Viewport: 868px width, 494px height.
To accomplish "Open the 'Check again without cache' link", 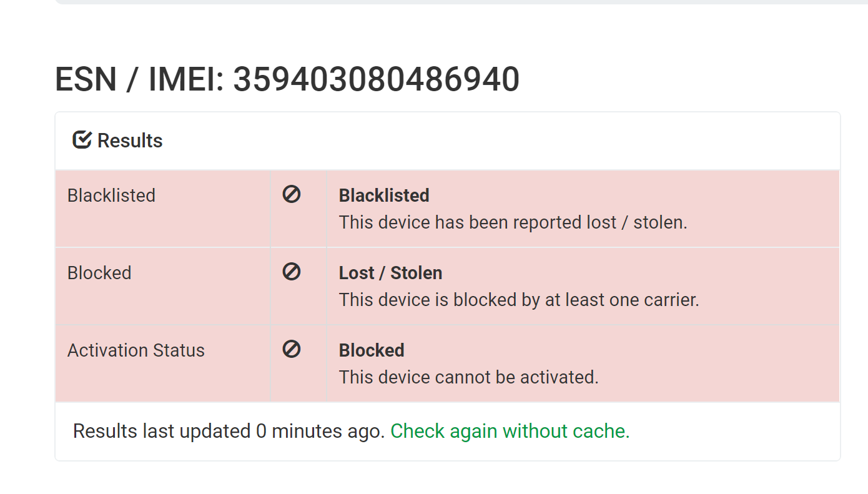I will (x=510, y=431).
